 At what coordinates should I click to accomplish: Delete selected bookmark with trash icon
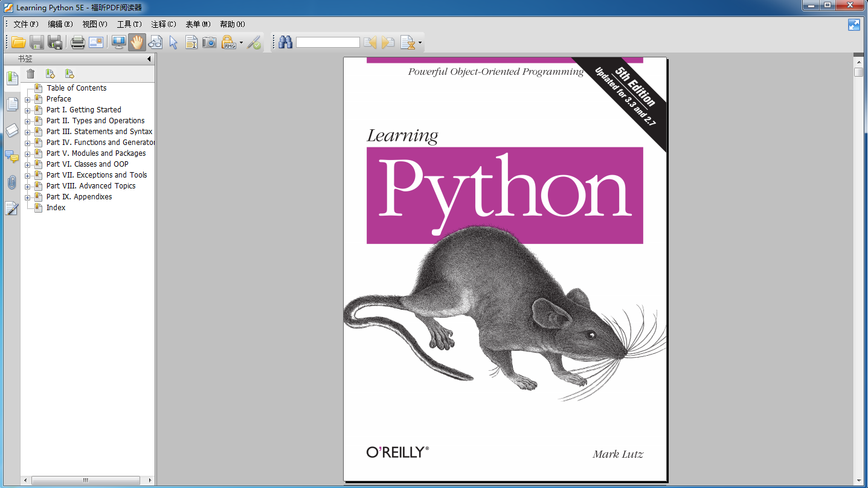click(x=31, y=73)
